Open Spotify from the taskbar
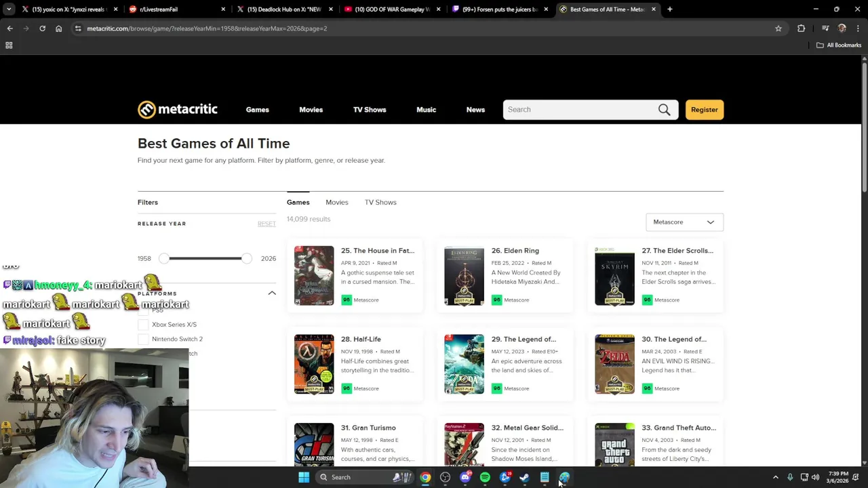 coord(485,477)
